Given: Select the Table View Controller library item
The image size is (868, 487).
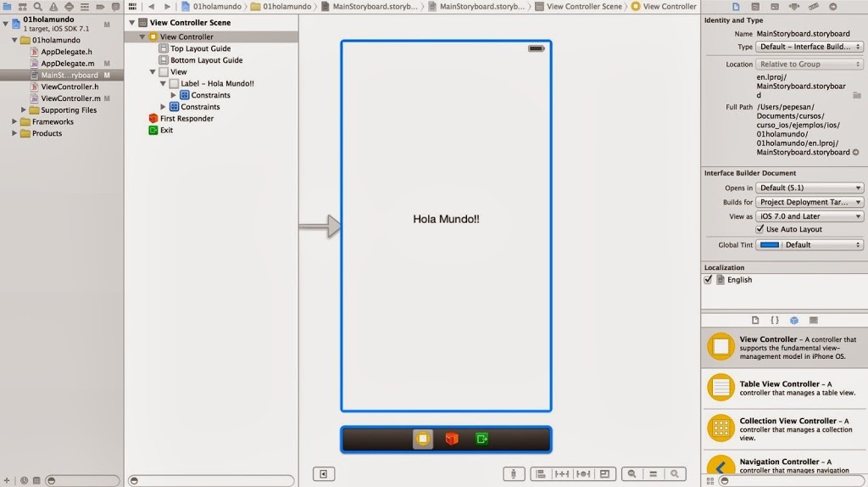Looking at the screenshot, I should 784,387.
